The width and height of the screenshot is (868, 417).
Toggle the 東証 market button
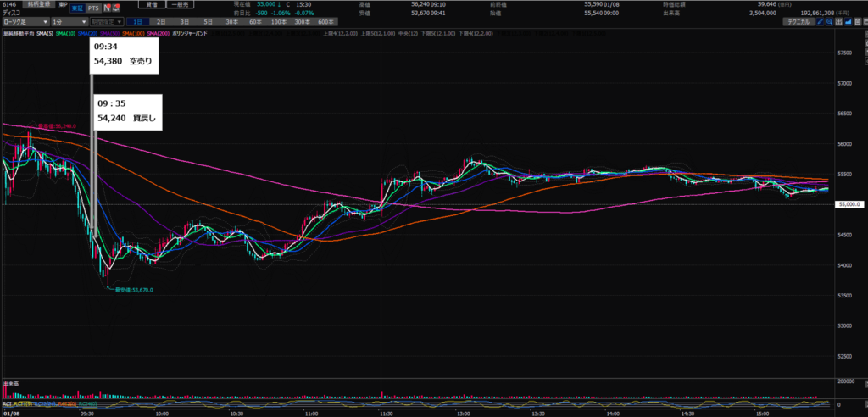(x=75, y=8)
